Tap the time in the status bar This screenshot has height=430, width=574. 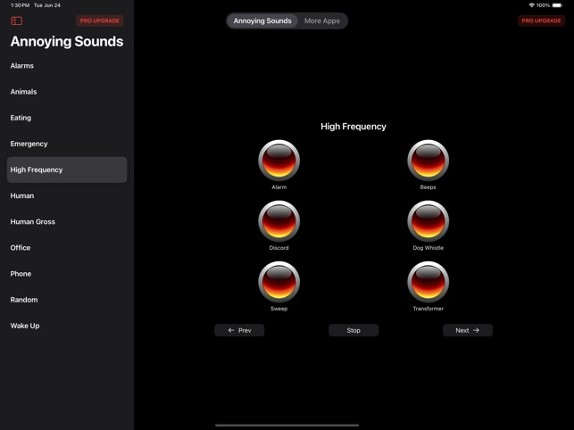[20, 5]
